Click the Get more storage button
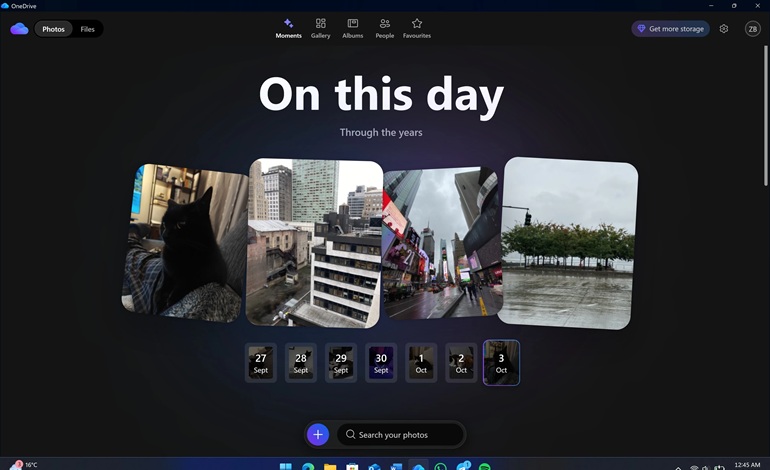Image resolution: width=770 pixels, height=470 pixels. [670, 29]
